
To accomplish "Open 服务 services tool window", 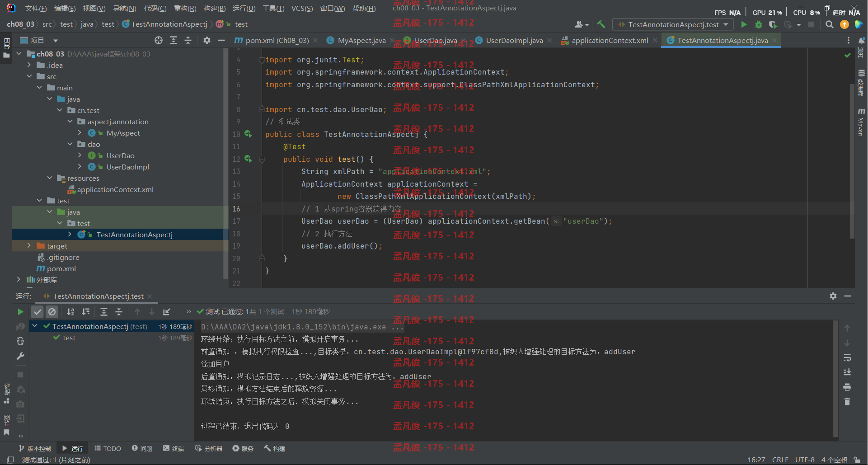I will 243,449.
